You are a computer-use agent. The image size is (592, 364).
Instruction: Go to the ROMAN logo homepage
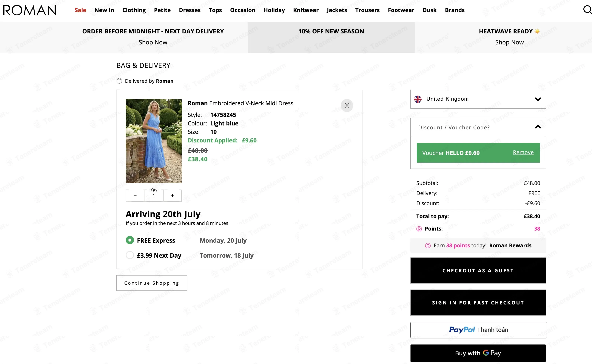pyautogui.click(x=29, y=10)
